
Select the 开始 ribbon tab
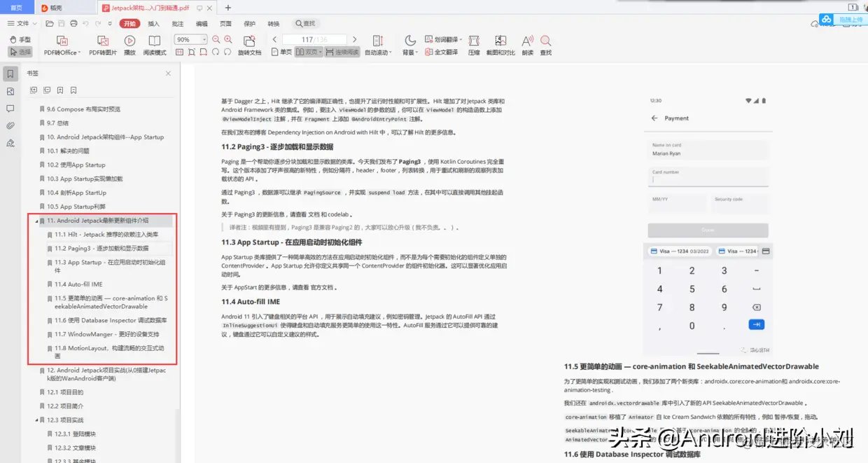[129, 23]
